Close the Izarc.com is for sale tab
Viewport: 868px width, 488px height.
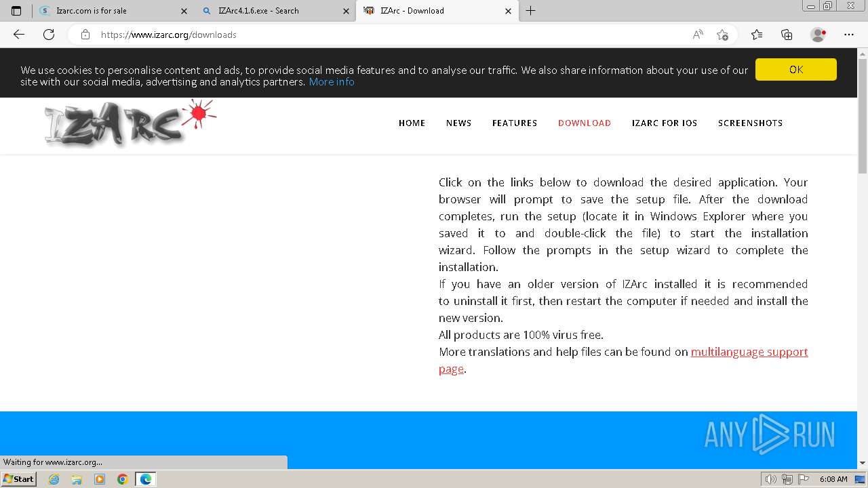click(x=184, y=11)
